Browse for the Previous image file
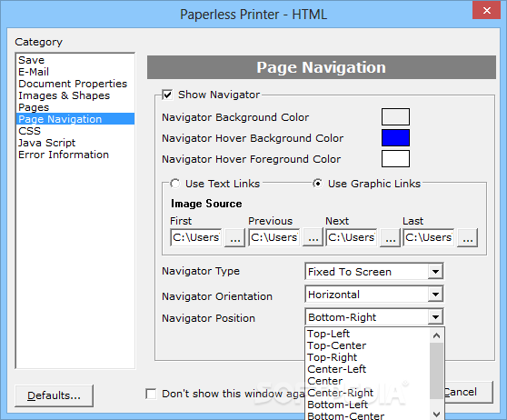 click(313, 238)
